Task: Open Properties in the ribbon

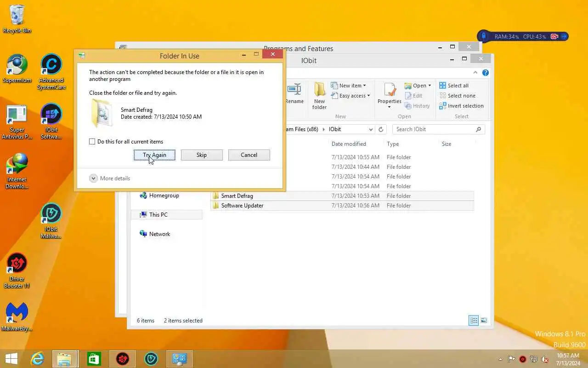Action: point(390,96)
